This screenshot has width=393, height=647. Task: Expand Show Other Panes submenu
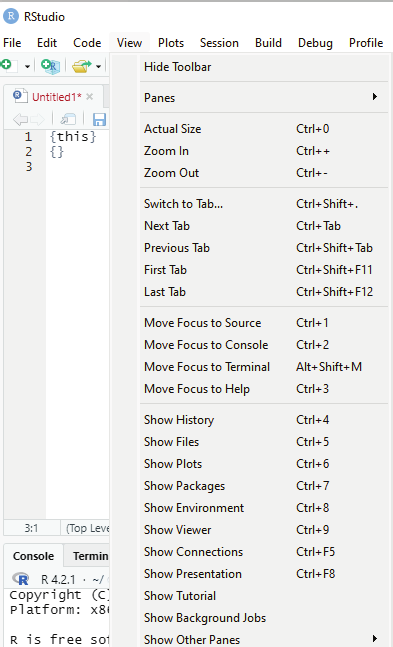pos(264,640)
